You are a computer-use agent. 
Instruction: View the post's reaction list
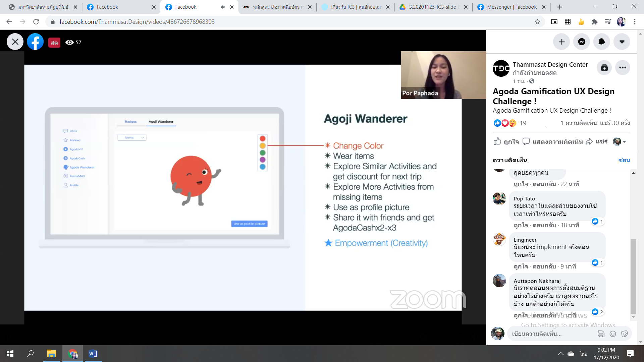(510, 123)
